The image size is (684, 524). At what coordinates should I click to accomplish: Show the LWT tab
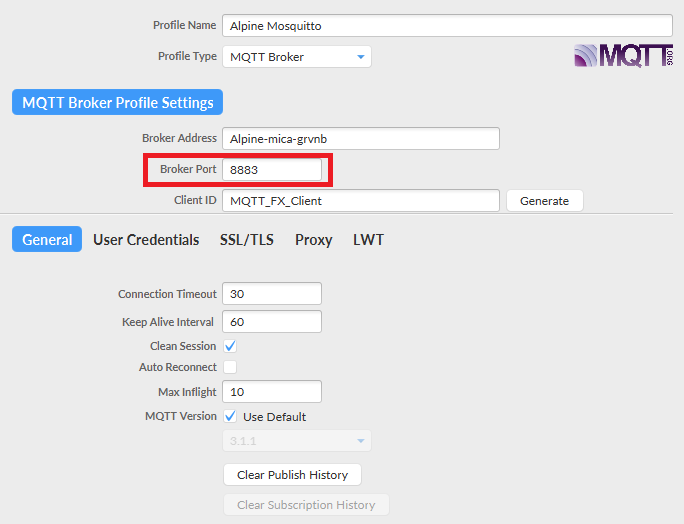click(x=368, y=240)
